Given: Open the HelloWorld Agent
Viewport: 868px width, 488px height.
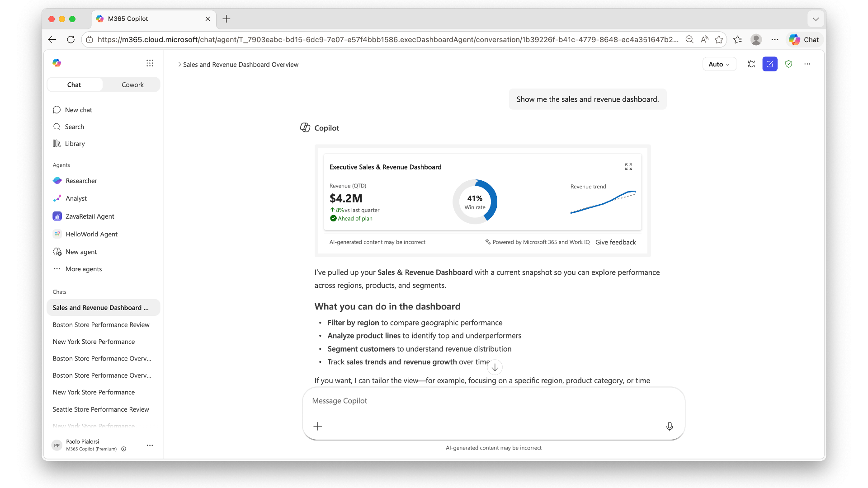Looking at the screenshot, I should click(x=103, y=234).
